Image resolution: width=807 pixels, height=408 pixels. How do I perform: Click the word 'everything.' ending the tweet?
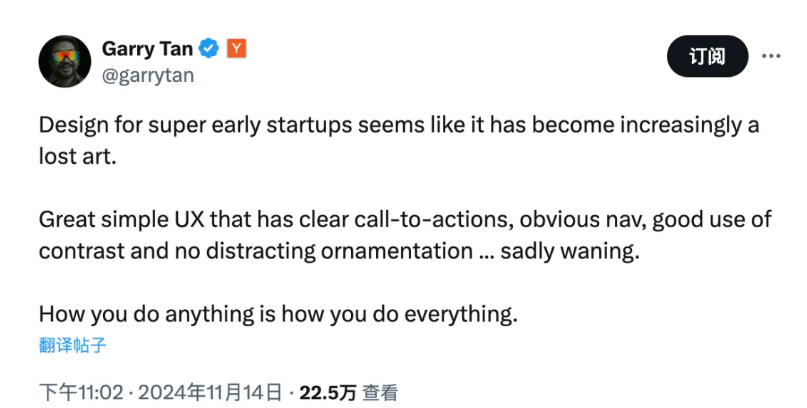(461, 315)
